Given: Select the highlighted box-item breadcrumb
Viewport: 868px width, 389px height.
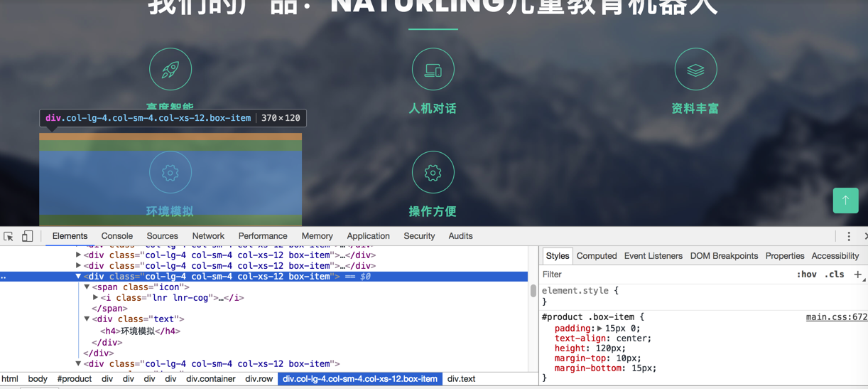Looking at the screenshot, I should tap(360, 379).
